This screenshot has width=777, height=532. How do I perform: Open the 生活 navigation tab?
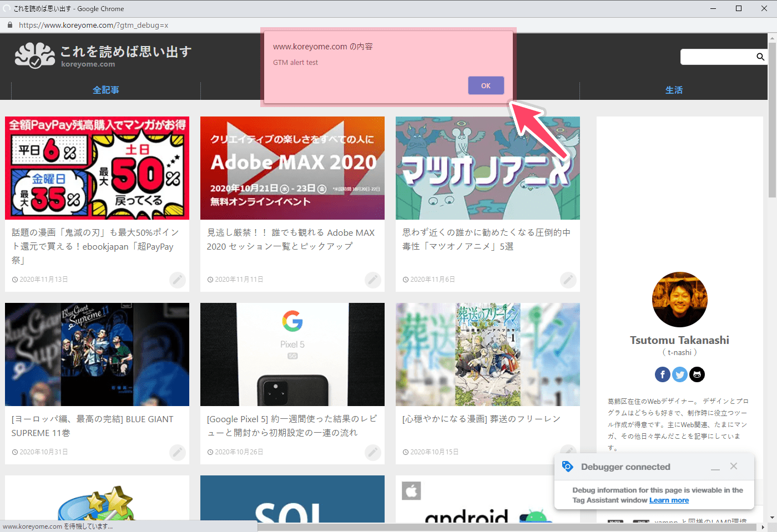tap(674, 90)
